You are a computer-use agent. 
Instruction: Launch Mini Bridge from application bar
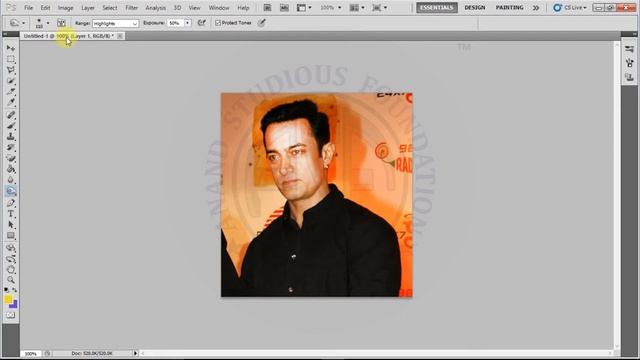[284, 7]
